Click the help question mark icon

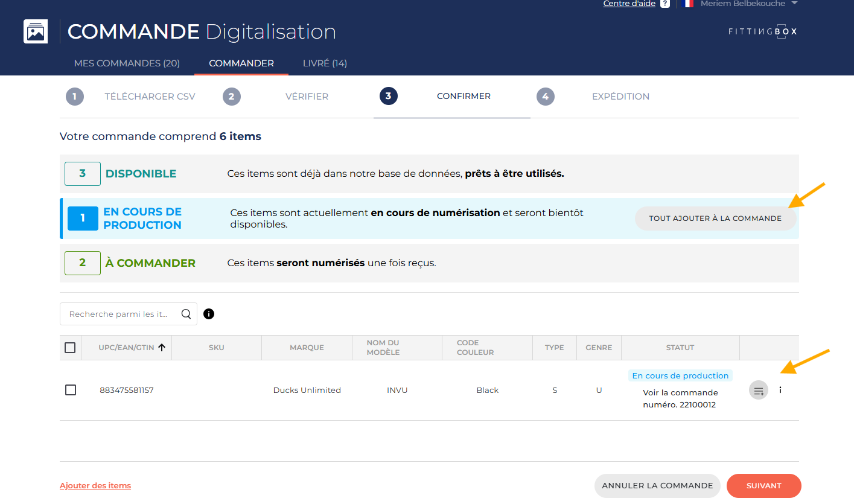664,4
